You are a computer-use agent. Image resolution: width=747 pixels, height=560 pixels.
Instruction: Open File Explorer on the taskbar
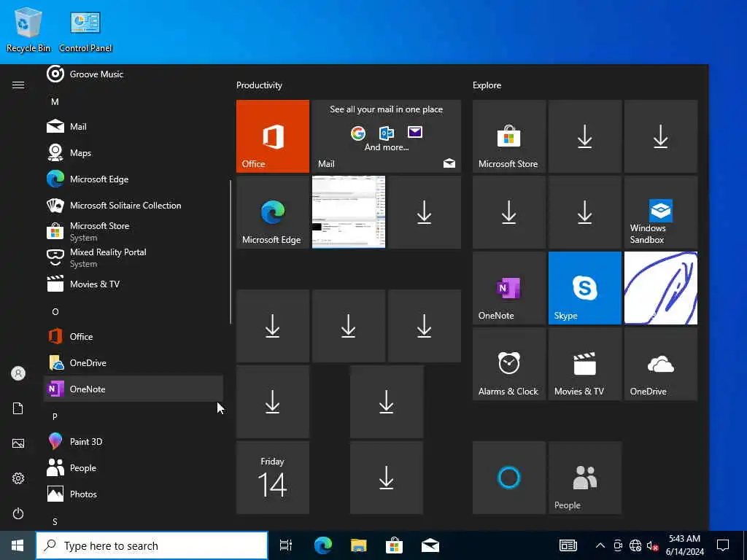point(359,545)
